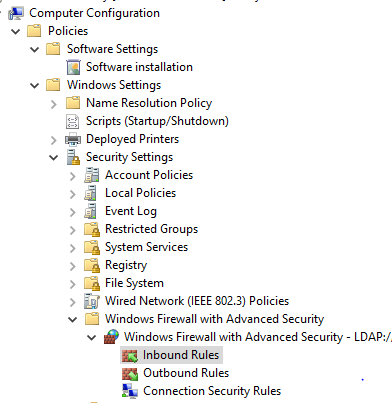Click the Registry locked folder icon
Image resolution: width=392 pixels, height=403 pixels.
point(92,266)
